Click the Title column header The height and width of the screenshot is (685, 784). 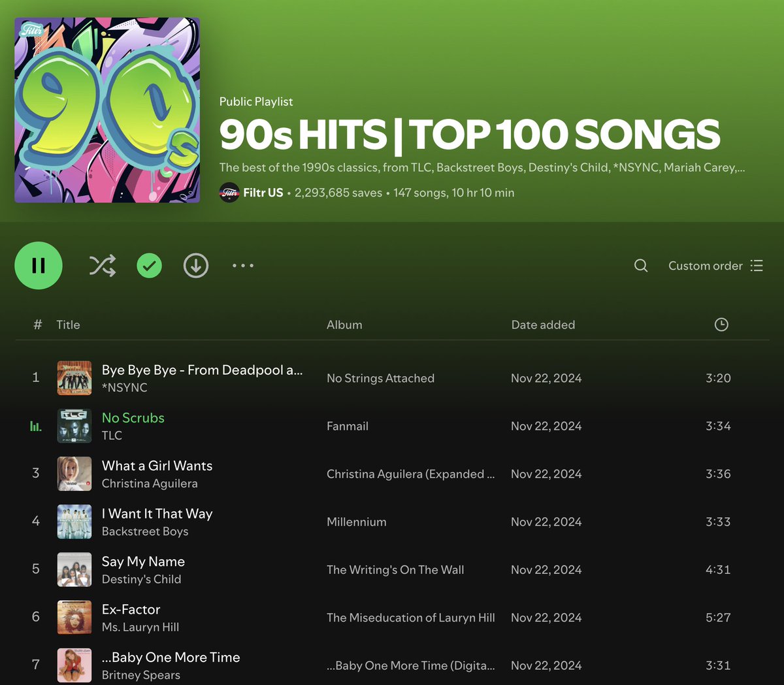(68, 325)
